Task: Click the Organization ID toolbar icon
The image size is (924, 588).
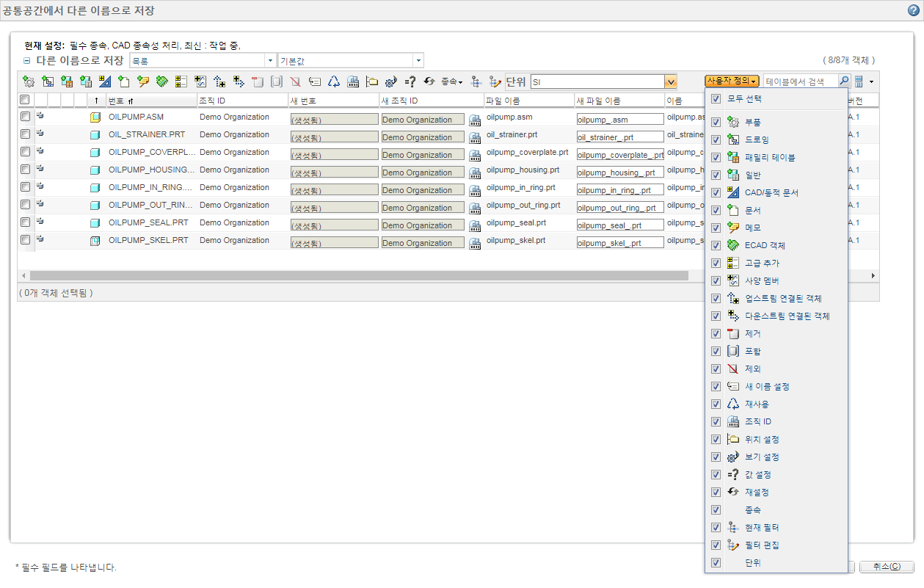Action: coord(353,81)
